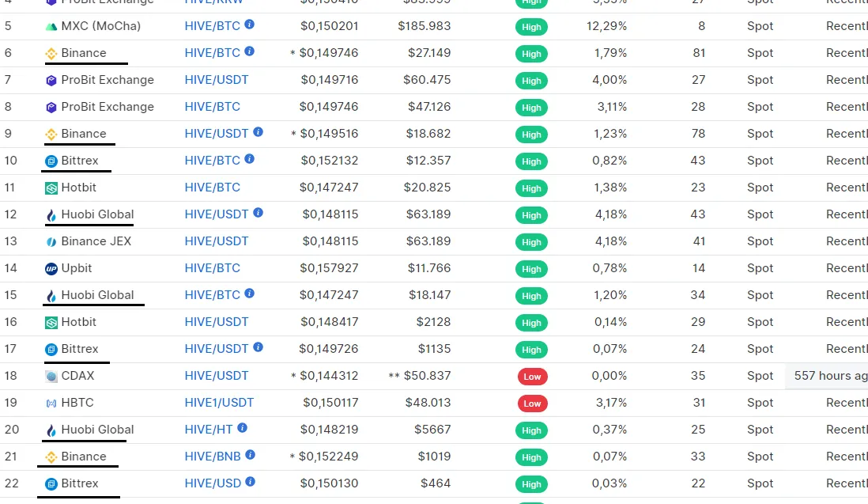
Task: Click the CDAX exchange logo
Action: (51, 377)
